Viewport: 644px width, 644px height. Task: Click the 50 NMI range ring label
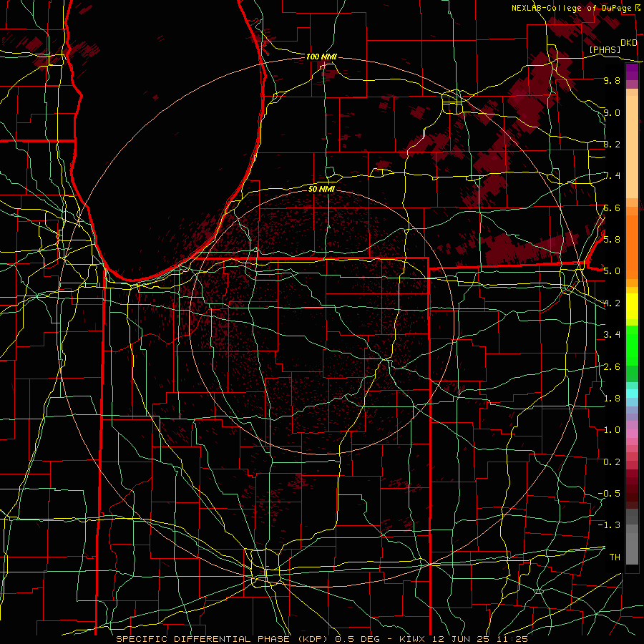321,189
